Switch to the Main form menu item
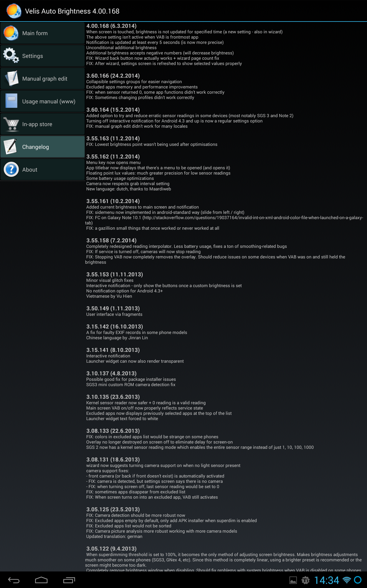The image size is (367, 588). [42, 33]
